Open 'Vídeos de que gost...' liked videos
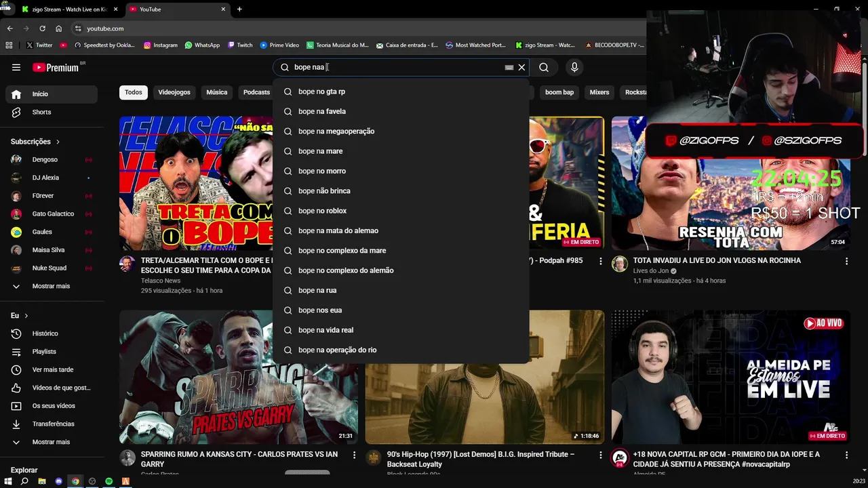The width and height of the screenshot is (868, 488). tap(52, 388)
